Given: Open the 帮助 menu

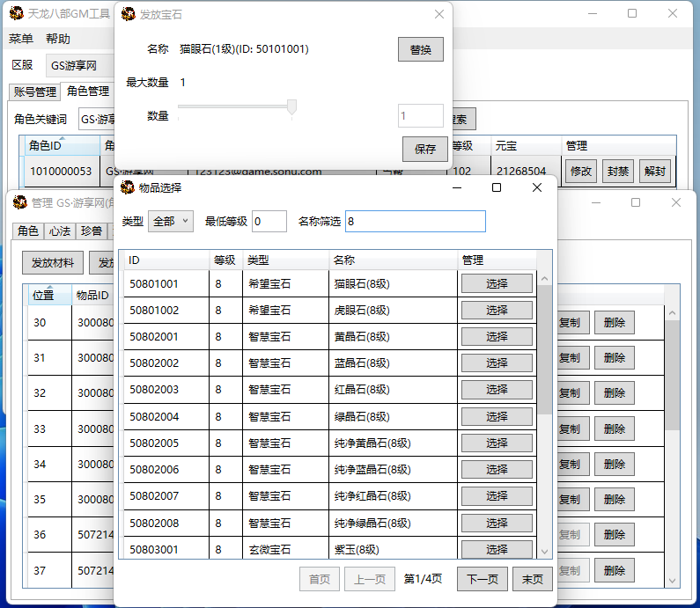Looking at the screenshot, I should coord(58,39).
